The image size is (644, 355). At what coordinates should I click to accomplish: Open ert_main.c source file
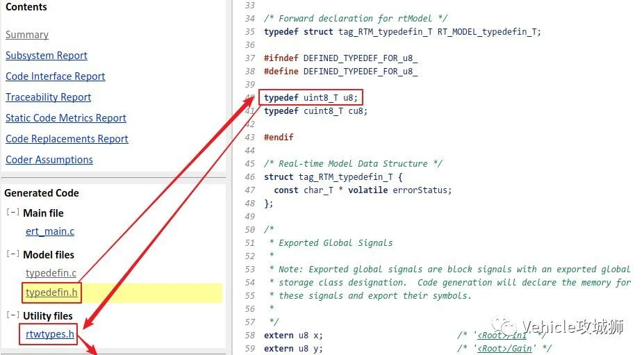pyautogui.click(x=50, y=231)
